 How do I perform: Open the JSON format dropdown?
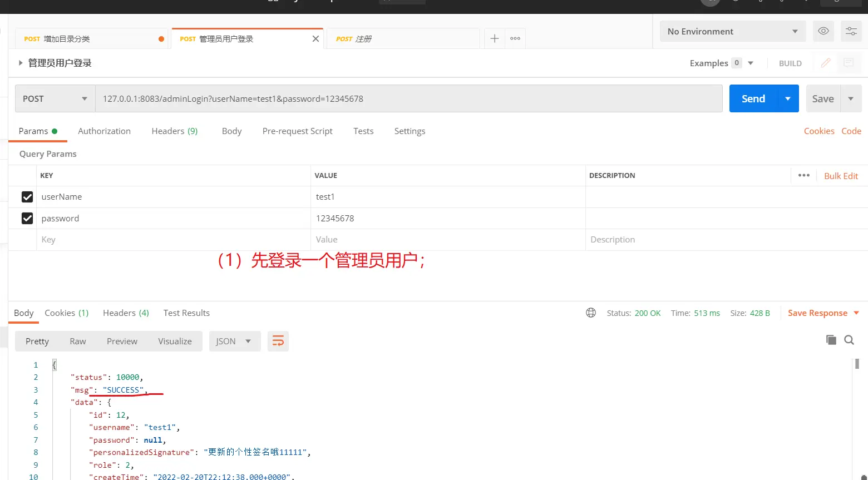[234, 341]
